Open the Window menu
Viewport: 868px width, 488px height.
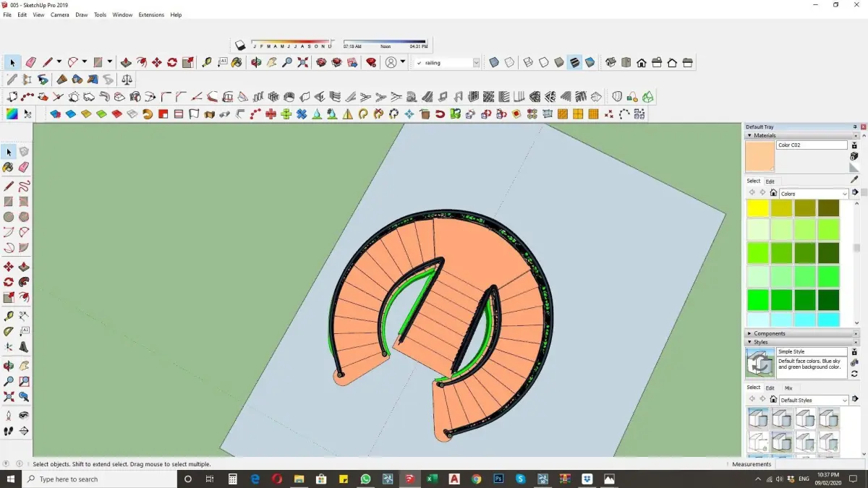pos(122,14)
